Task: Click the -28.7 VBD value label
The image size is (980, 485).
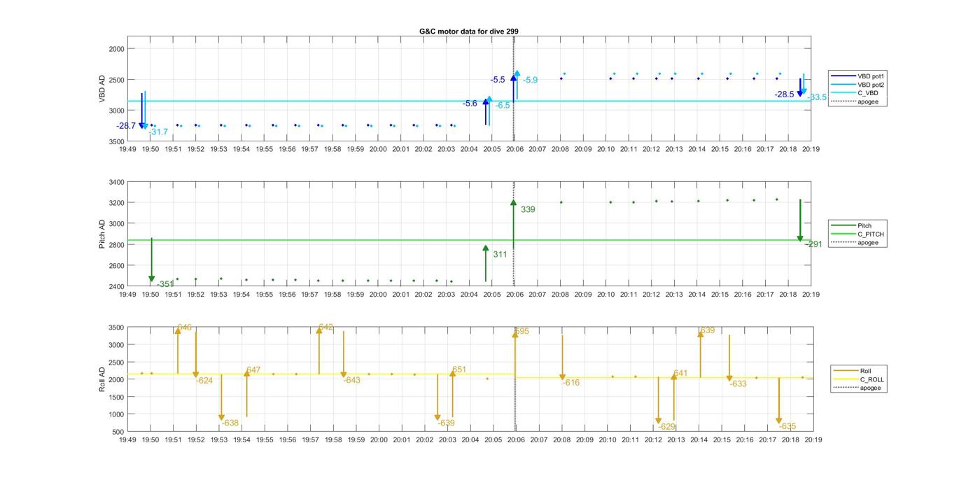Action: pos(126,126)
